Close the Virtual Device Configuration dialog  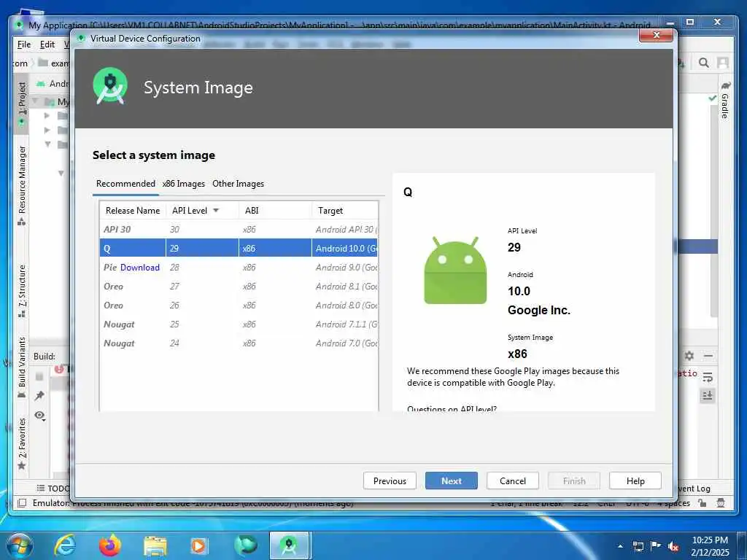coord(656,35)
